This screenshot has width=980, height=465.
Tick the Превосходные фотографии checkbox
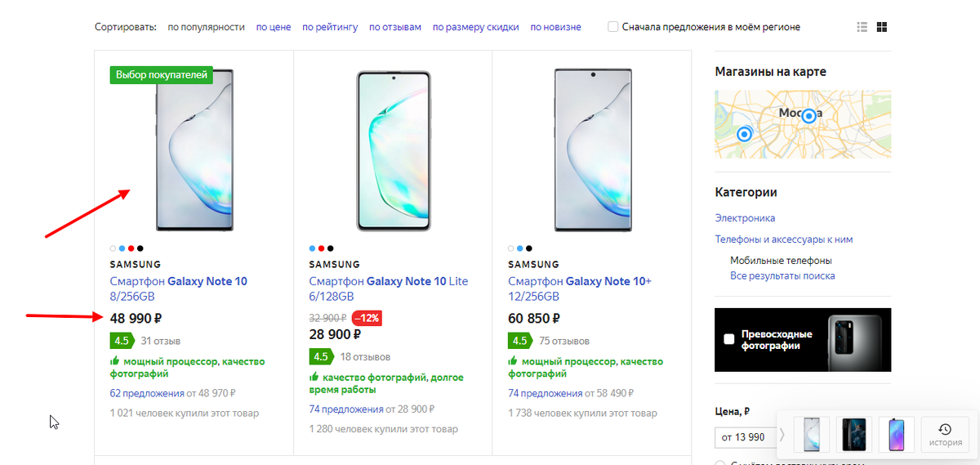click(729, 339)
